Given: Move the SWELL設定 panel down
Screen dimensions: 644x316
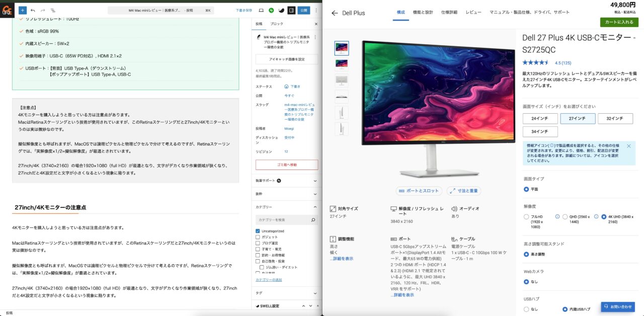Looking at the screenshot, I should point(310,306).
